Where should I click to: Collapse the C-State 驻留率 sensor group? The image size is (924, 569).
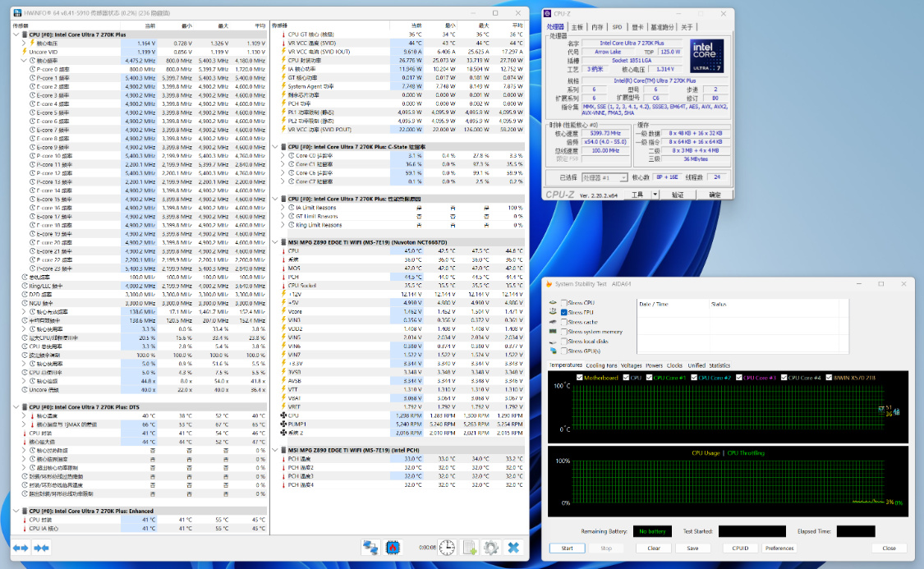(275, 147)
